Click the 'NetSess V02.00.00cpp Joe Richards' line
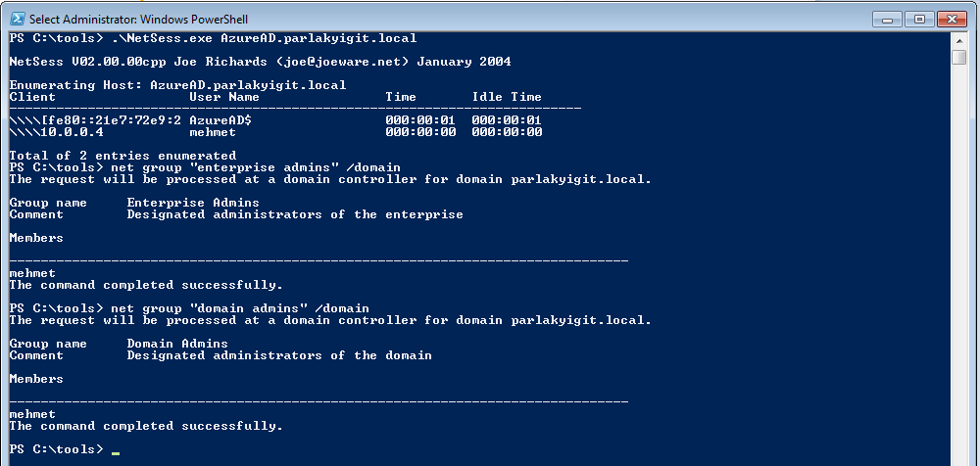Screen dimensions: 980x466 pos(260,62)
